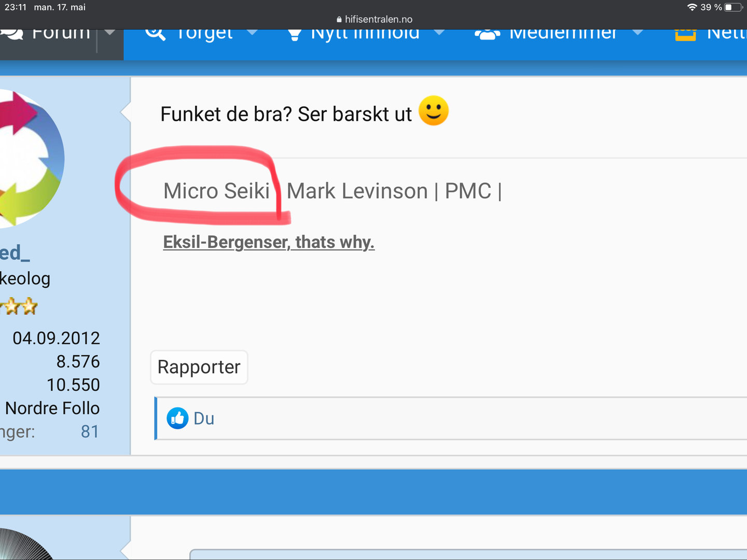Click the Forum speech bubbles icon
747x560 pixels.
[12, 34]
